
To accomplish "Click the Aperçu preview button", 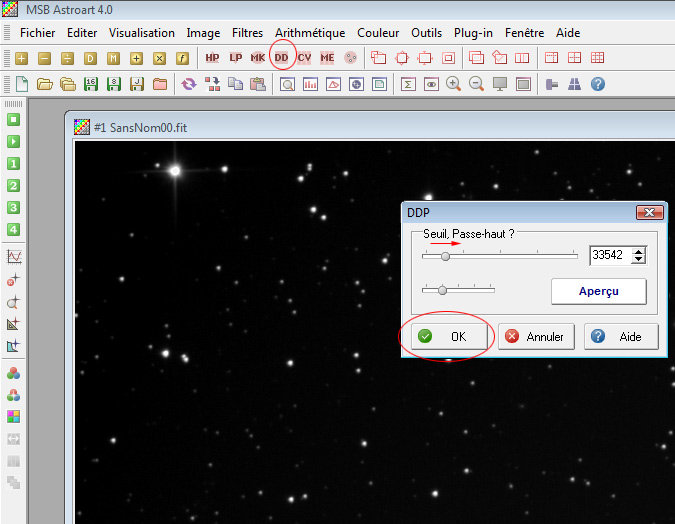I will point(599,291).
